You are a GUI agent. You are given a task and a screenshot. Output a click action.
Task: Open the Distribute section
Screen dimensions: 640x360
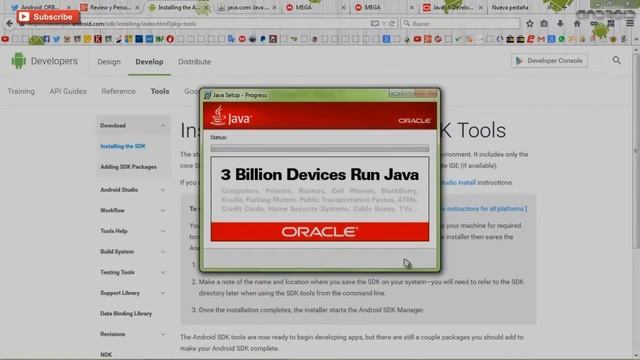[x=194, y=62]
